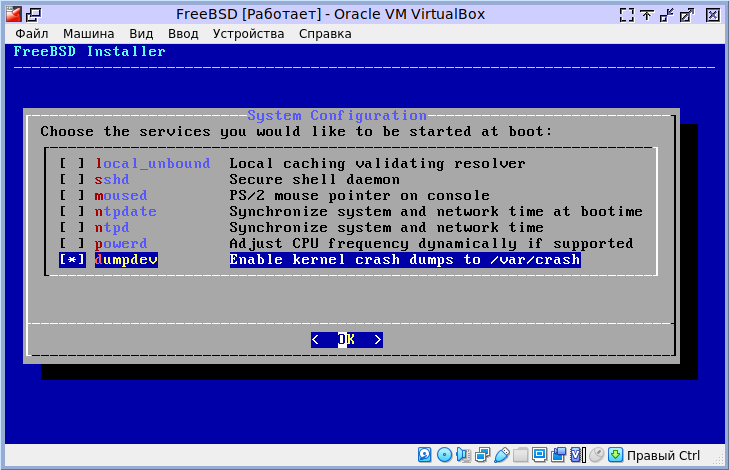Click the overlapping-windows icon in the title bar
Screen dimensions: 729x470
point(33,15)
